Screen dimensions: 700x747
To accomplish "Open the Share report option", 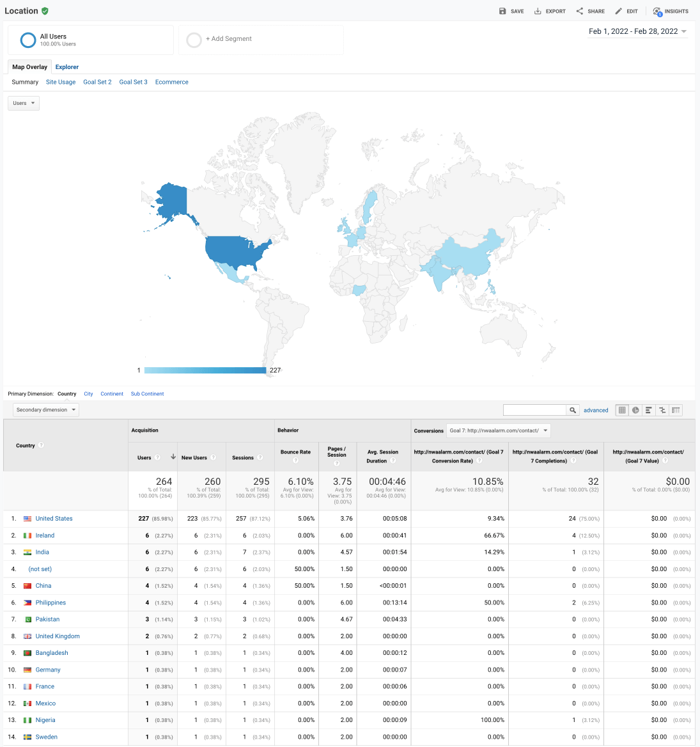I will click(590, 11).
